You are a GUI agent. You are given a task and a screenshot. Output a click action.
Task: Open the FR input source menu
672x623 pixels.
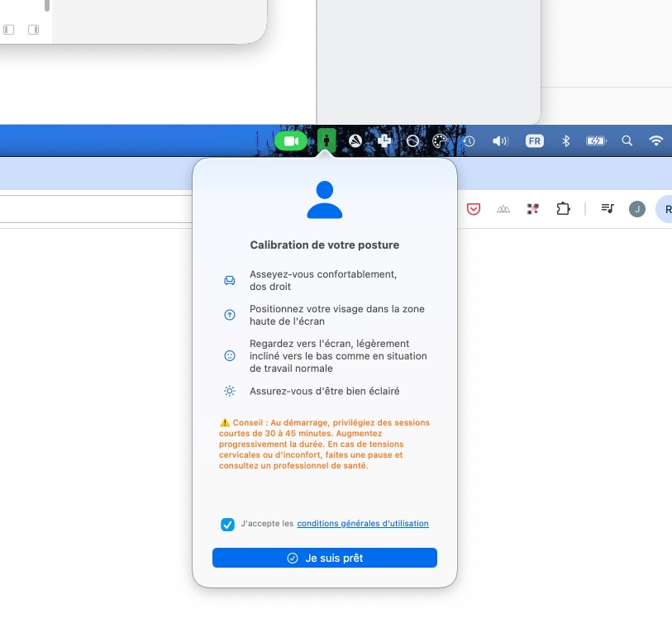click(x=535, y=141)
